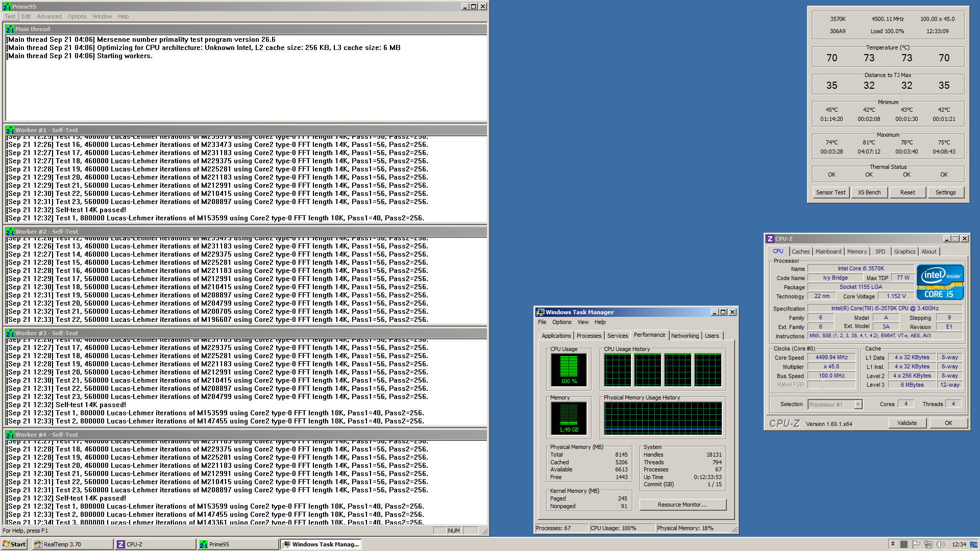
Task: Show hidden tray icons arrow
Action: 893,544
